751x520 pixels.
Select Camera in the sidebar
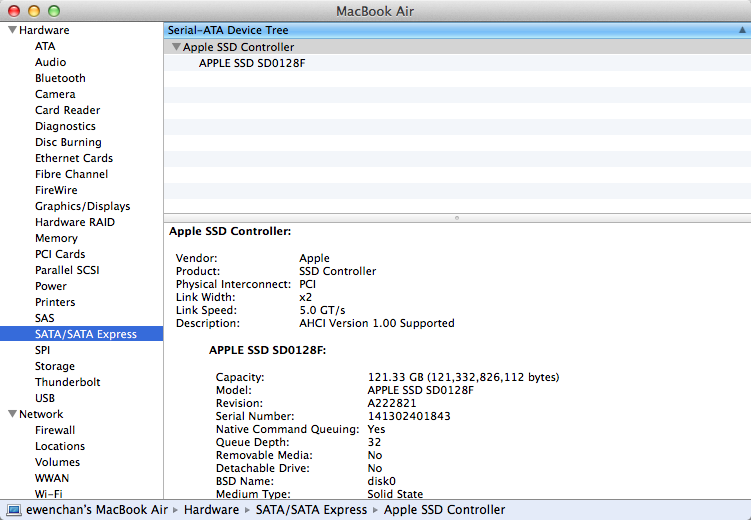55,94
